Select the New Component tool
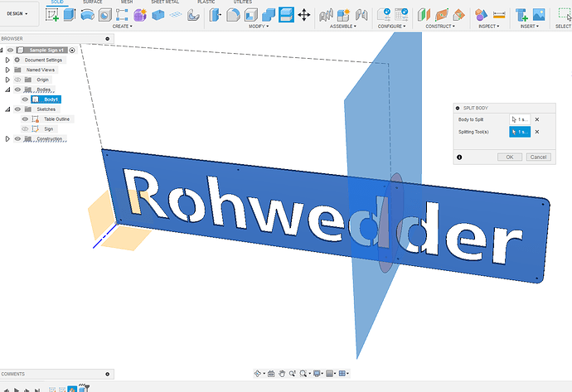572x392 pixels. pyautogui.click(x=343, y=15)
